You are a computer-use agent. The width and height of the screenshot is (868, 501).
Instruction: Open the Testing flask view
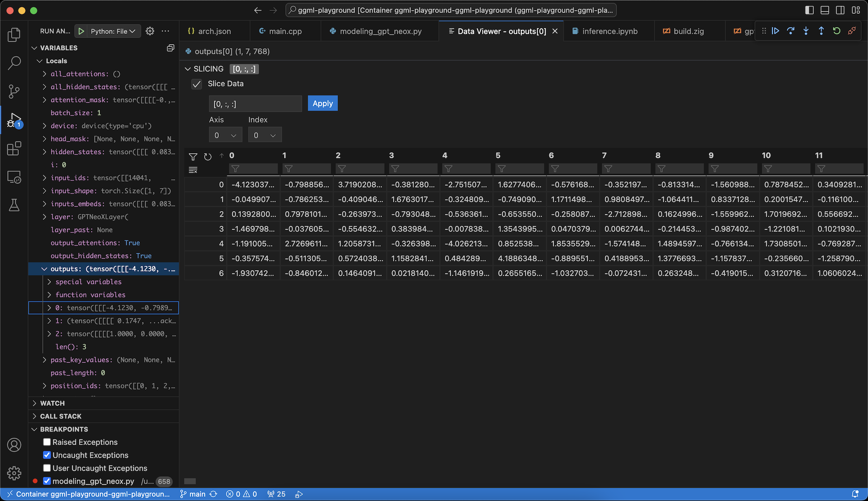tap(14, 205)
